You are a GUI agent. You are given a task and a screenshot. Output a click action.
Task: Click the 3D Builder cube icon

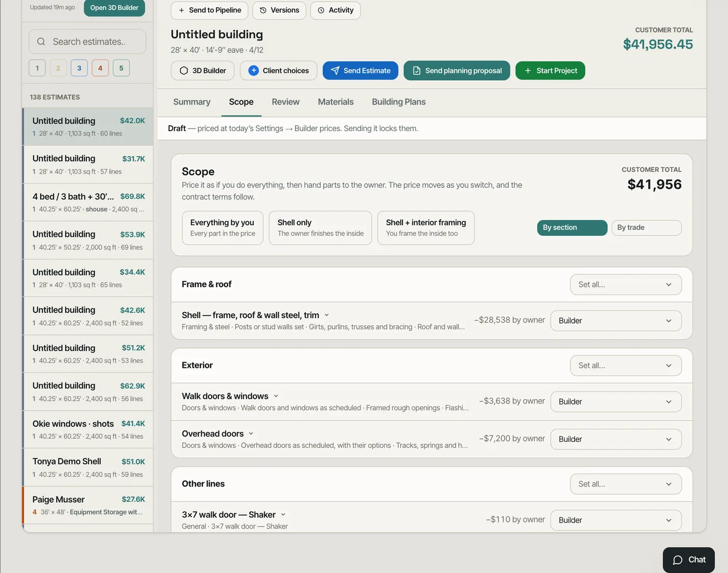click(x=184, y=71)
